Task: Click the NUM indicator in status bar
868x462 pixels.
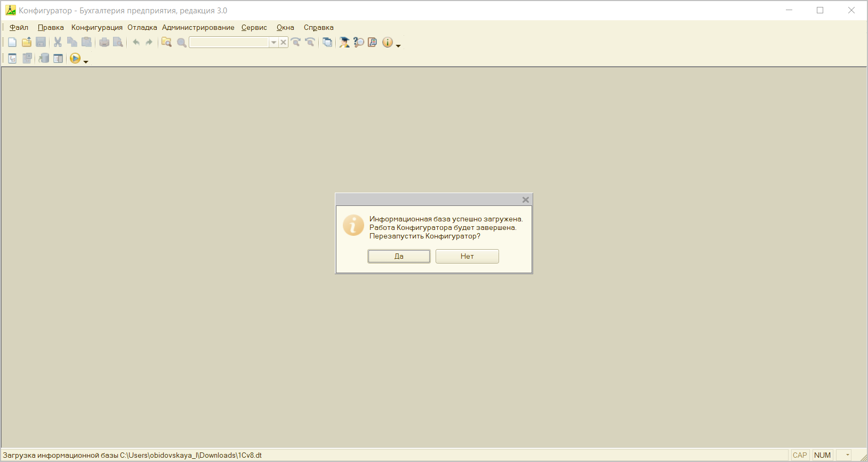Action: [x=823, y=455]
